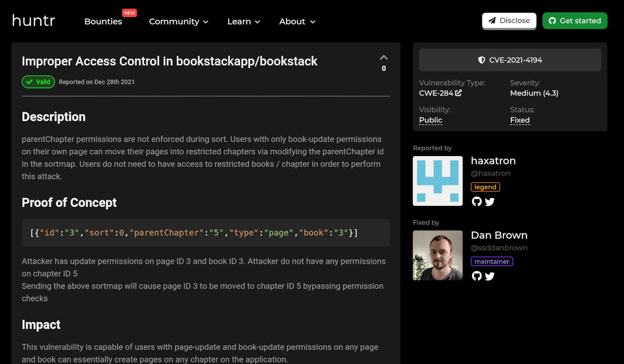
Task: Open haxatron's GitHub profile icon
Action: (477, 202)
